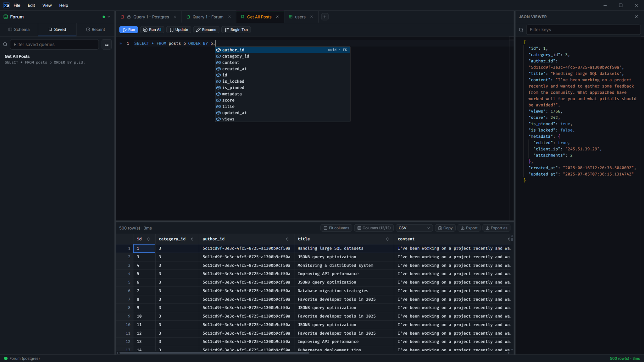Open the View menu
The width and height of the screenshot is (644, 362).
coord(47,5)
